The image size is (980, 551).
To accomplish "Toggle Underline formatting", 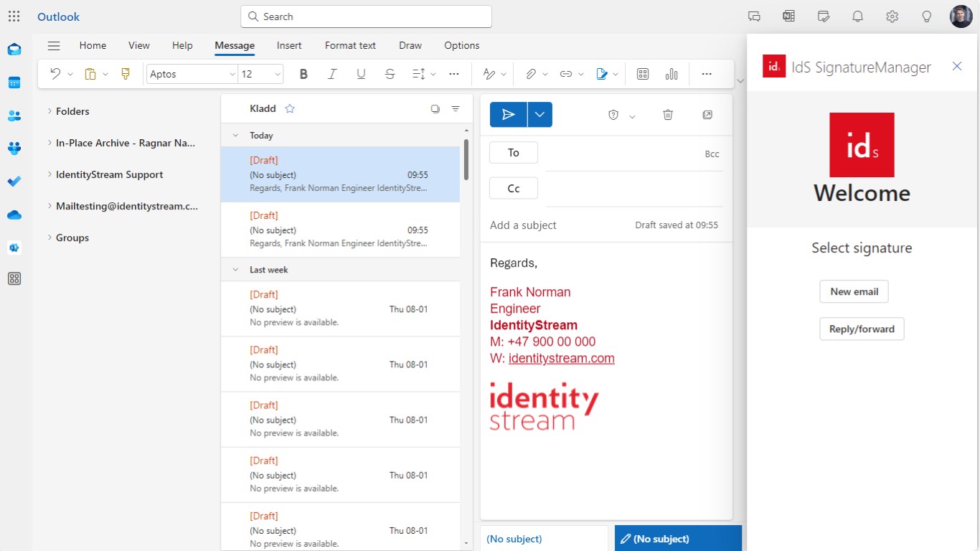I will (x=361, y=74).
